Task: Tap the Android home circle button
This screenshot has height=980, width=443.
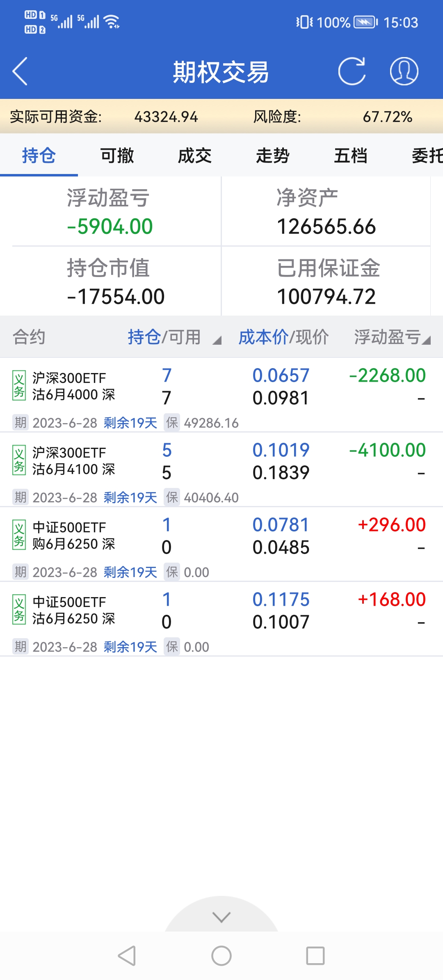Action: pyautogui.click(x=221, y=956)
